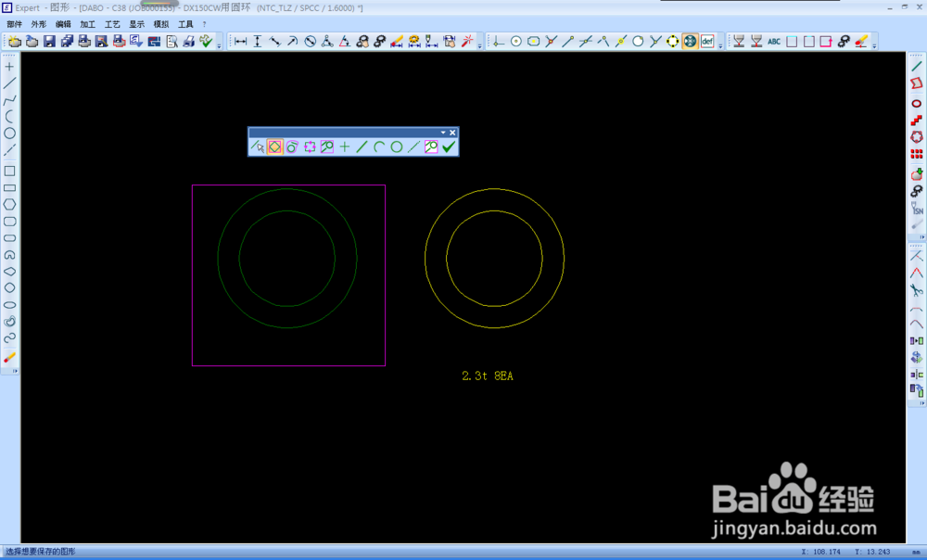Click the rectangle with pink arrow icon

tap(826, 42)
